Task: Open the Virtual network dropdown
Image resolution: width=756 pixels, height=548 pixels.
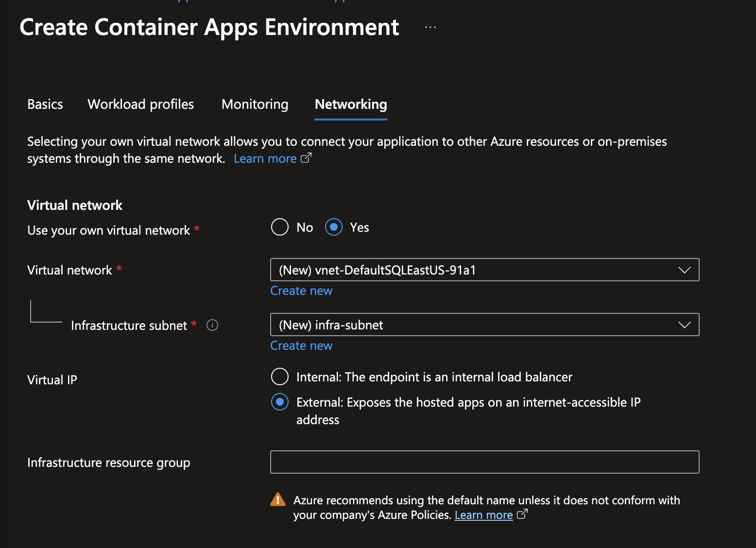Action: point(684,270)
